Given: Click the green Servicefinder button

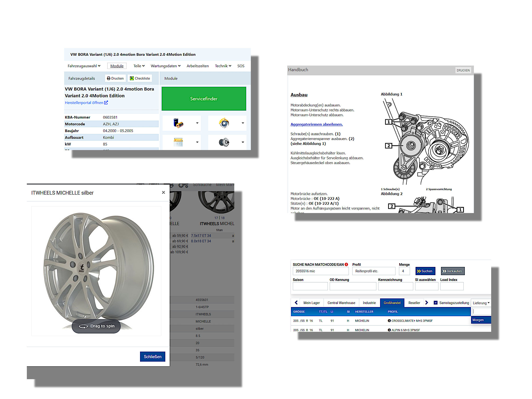Looking at the screenshot, I should (x=204, y=99).
